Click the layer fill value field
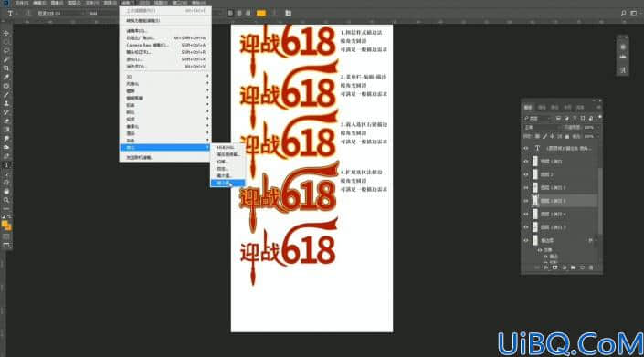The width and height of the screenshot is (644, 357). pos(589,136)
